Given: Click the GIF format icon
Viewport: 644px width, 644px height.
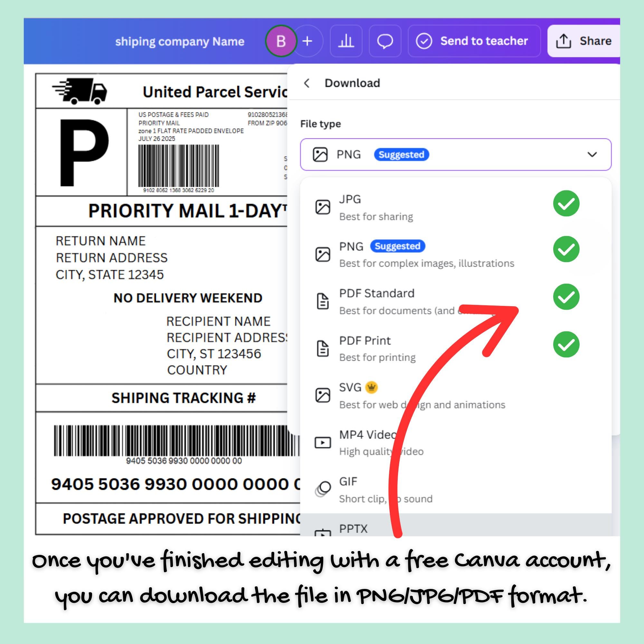Looking at the screenshot, I should 323,489.
